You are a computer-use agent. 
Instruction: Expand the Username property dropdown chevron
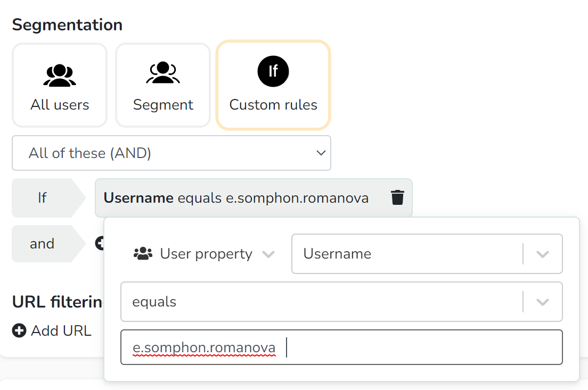coord(543,254)
